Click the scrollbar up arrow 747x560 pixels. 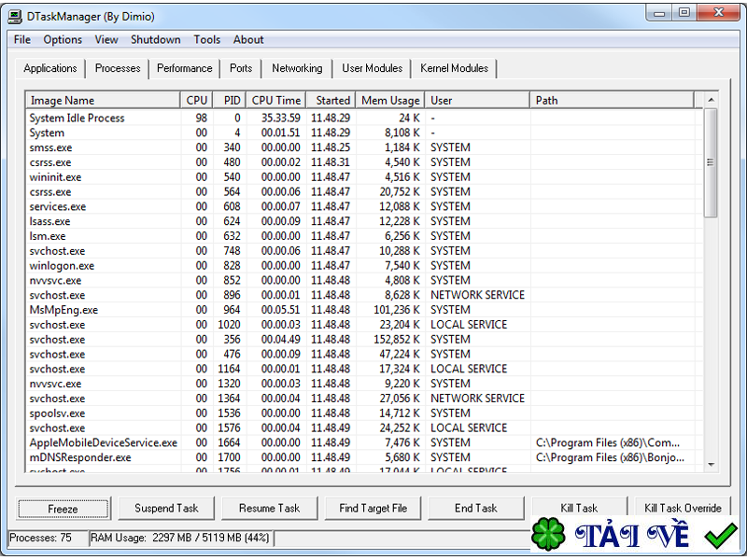point(711,100)
